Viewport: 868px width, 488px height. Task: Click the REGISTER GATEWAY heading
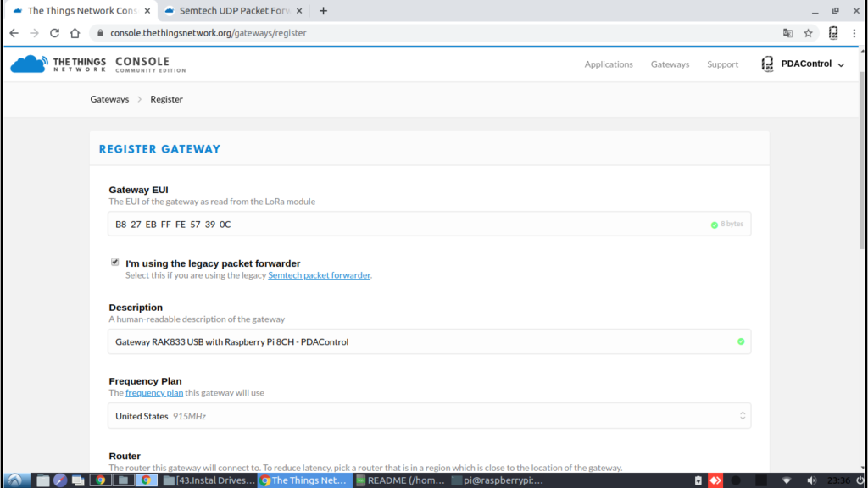tap(159, 149)
